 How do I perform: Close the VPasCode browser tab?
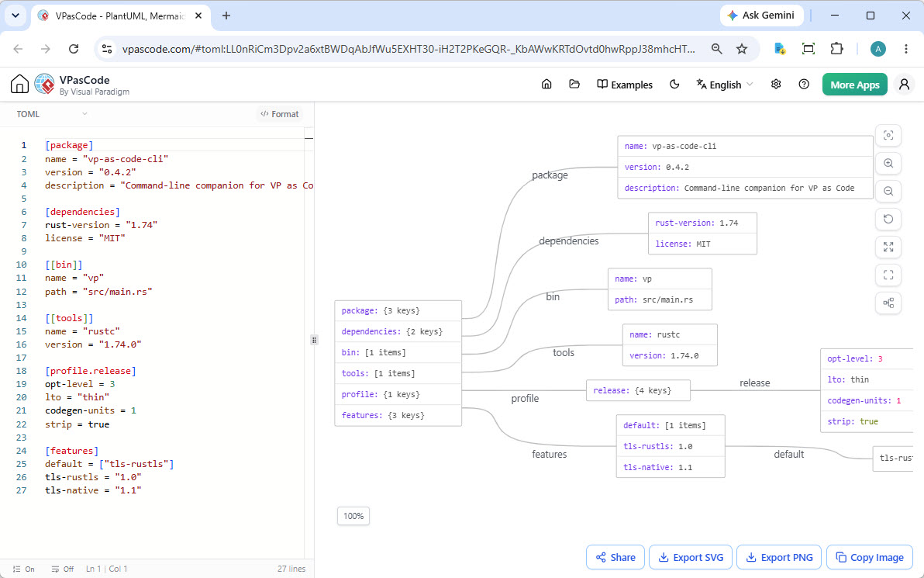coord(198,16)
